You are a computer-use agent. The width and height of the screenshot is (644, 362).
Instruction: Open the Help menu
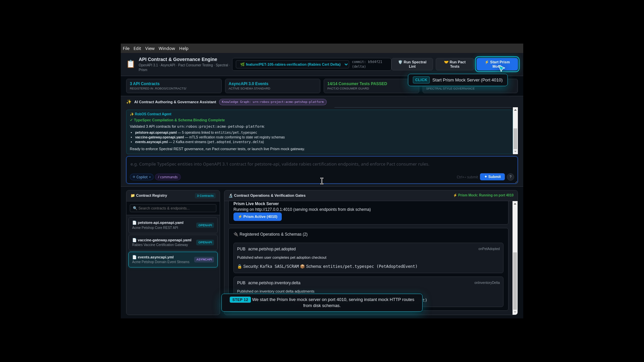pos(184,48)
